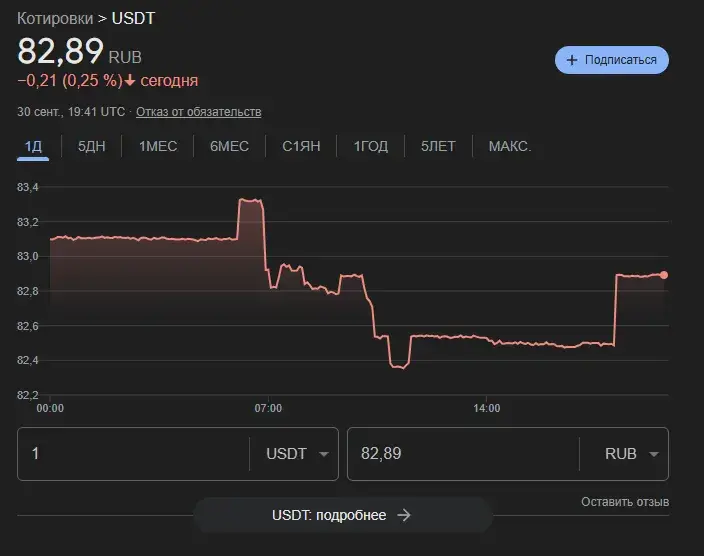Select the МАКС. chart range tab
Image resolution: width=704 pixels, height=556 pixels.
510,146
